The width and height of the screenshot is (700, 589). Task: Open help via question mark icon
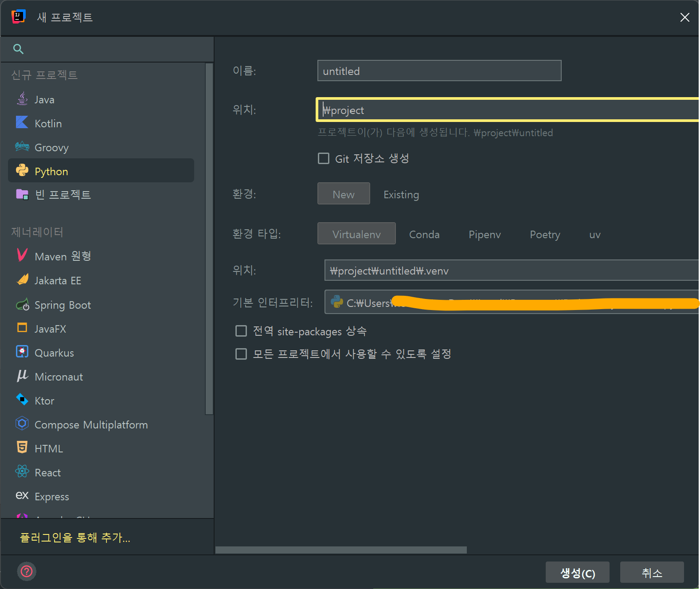[x=27, y=571]
